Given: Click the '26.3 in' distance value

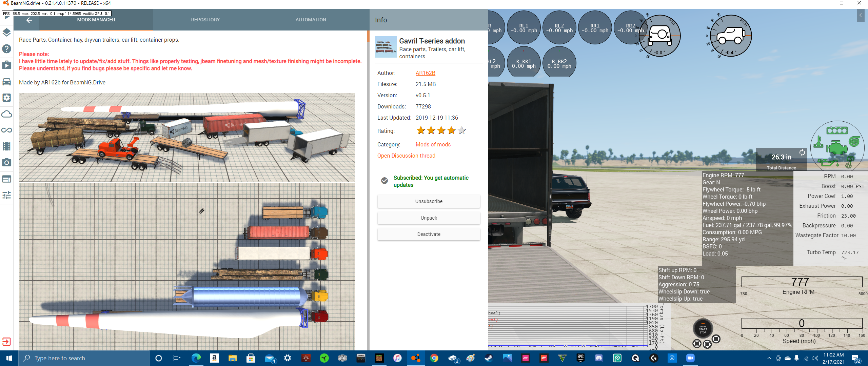Looking at the screenshot, I should tap(781, 157).
